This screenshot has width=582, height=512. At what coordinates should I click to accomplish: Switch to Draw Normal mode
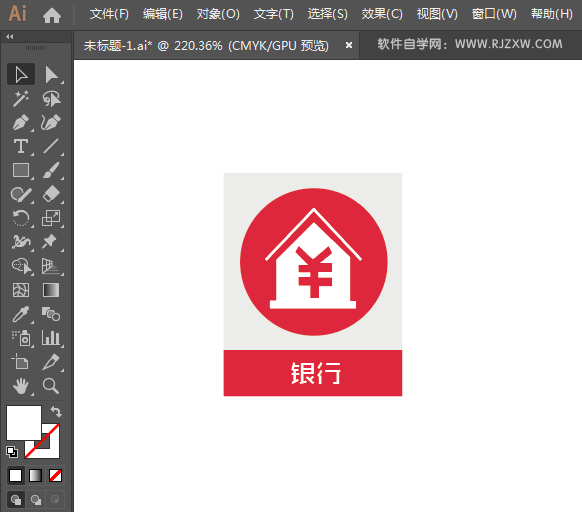(x=16, y=499)
